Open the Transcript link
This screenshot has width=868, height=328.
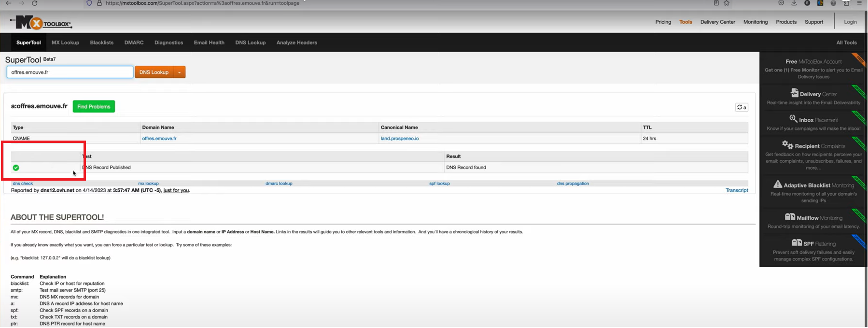737,190
